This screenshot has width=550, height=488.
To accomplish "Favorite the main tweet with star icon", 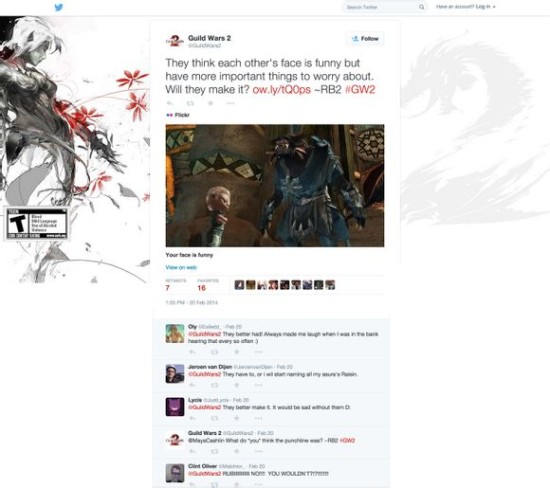I will click(210, 103).
